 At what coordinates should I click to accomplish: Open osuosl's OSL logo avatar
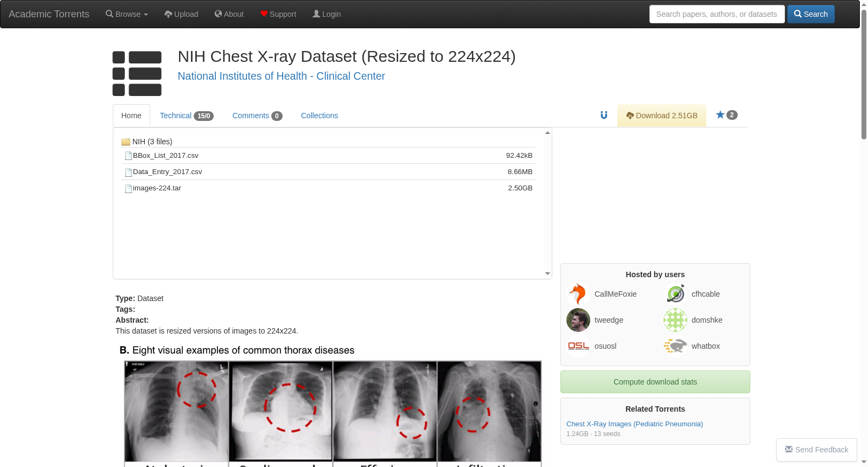578,346
